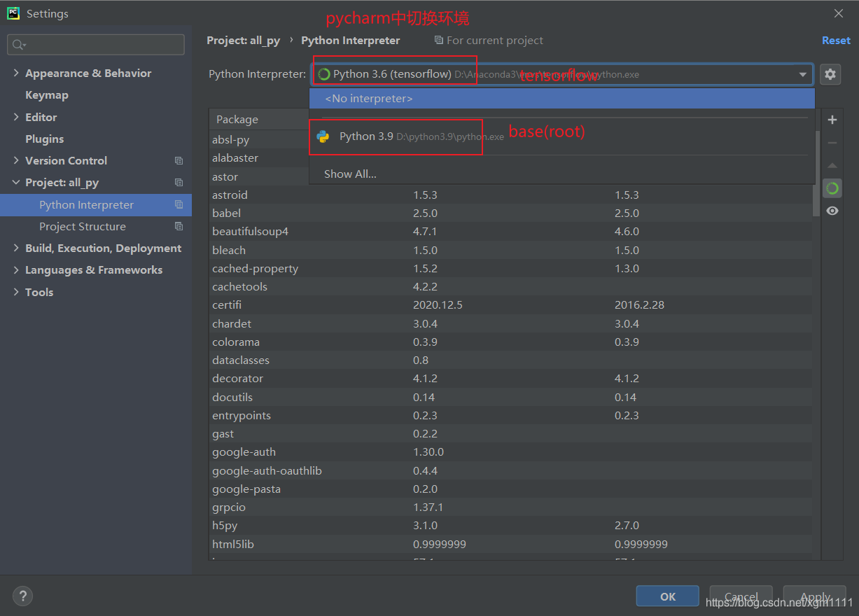Toggle the Conda packages circle icon
Image resolution: width=859 pixels, height=616 pixels.
click(x=832, y=188)
